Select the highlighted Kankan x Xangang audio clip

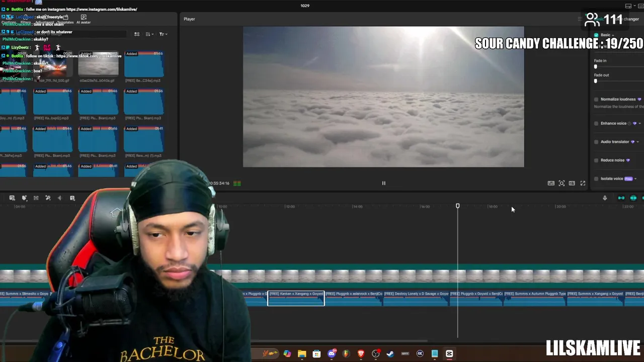point(296,298)
